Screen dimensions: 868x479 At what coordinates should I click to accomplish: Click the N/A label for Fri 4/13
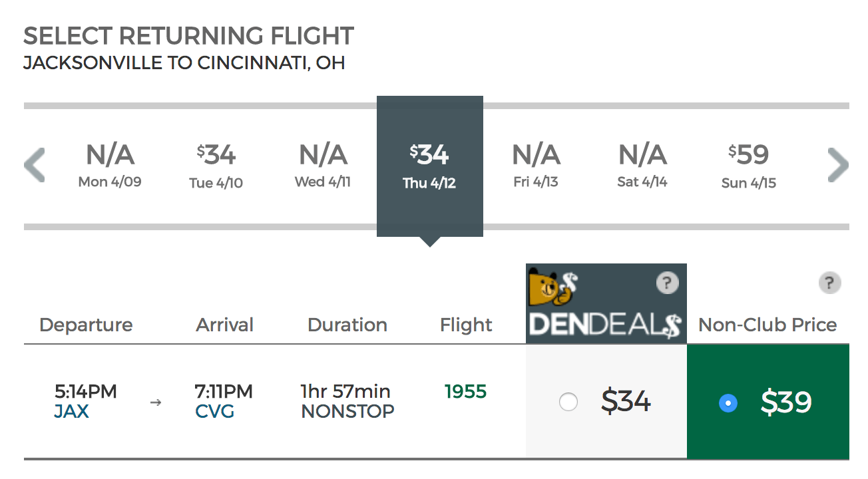pyautogui.click(x=536, y=156)
